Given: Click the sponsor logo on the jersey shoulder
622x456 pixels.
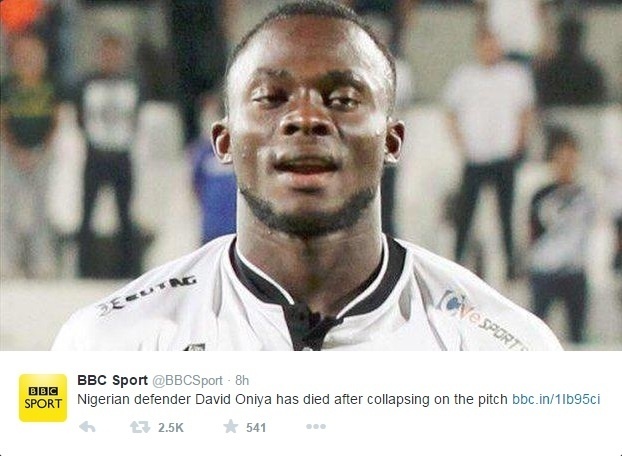Looking at the screenshot, I should coord(482,317).
